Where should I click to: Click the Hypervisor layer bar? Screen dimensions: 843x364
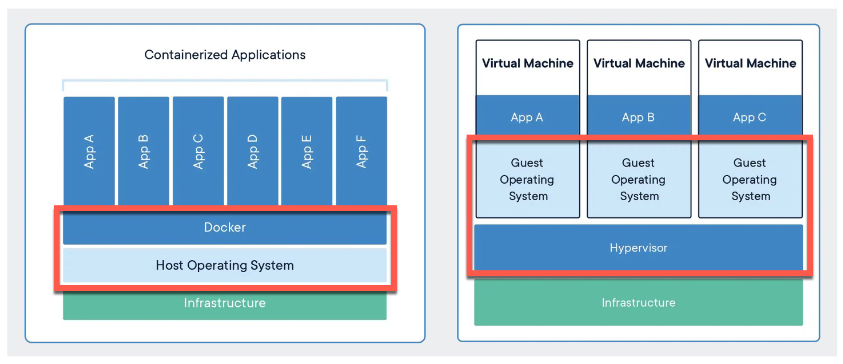point(639,248)
